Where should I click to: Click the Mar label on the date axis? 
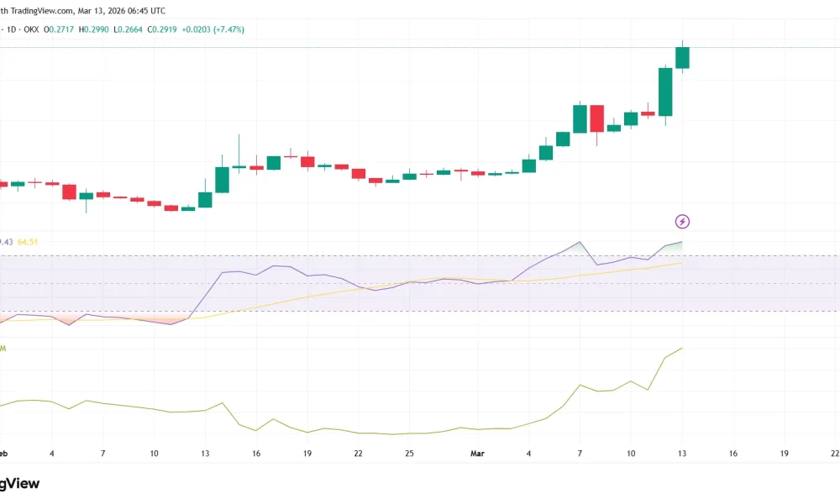point(477,454)
